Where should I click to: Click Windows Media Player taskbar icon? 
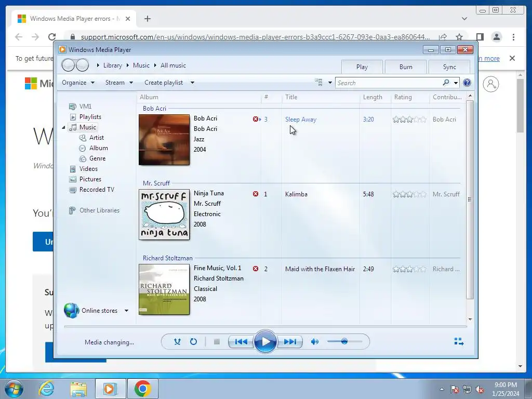click(110, 389)
